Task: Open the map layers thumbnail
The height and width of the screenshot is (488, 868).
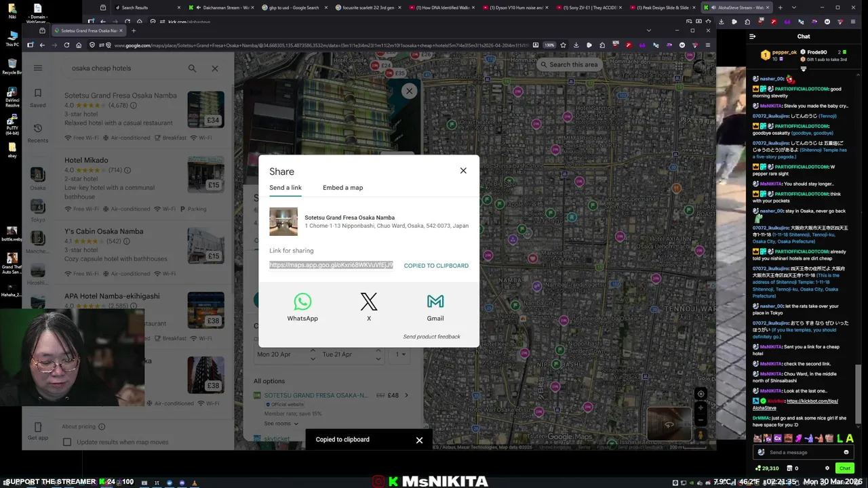Action: tap(668, 424)
